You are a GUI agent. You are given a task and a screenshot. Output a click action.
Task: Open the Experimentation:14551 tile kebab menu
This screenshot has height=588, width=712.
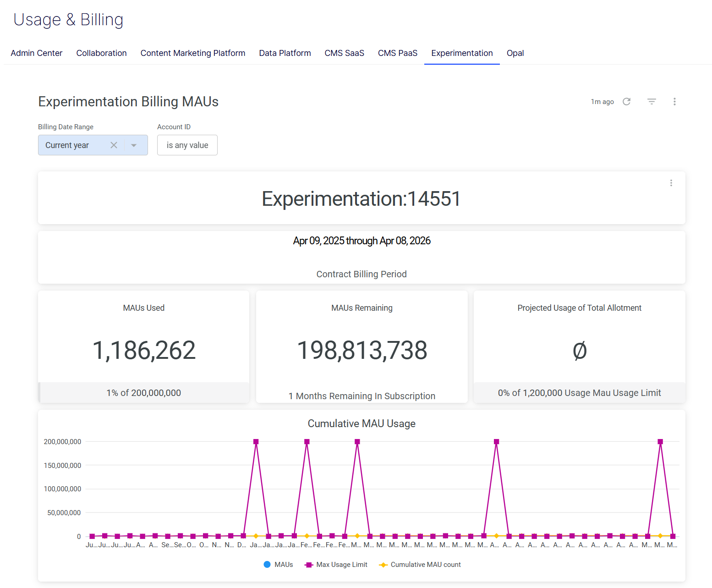coord(671,183)
